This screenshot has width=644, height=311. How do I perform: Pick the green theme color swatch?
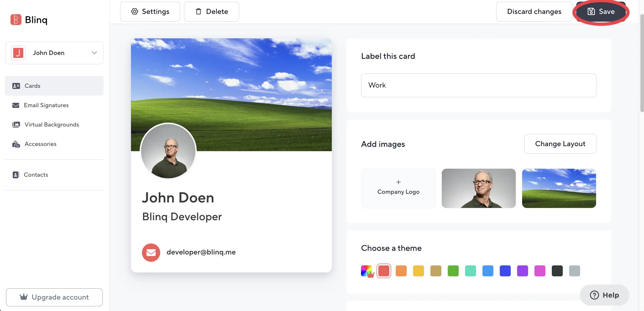(453, 271)
